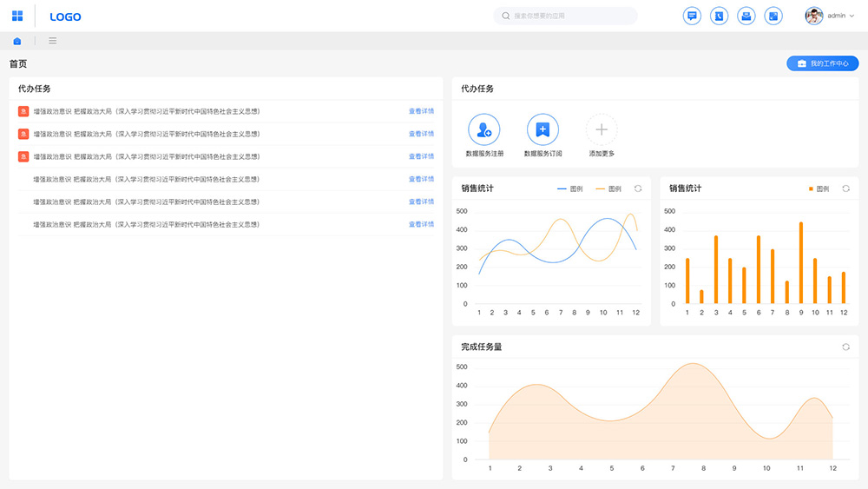Toggle the orange line legend series
The image size is (868, 489).
(x=608, y=188)
